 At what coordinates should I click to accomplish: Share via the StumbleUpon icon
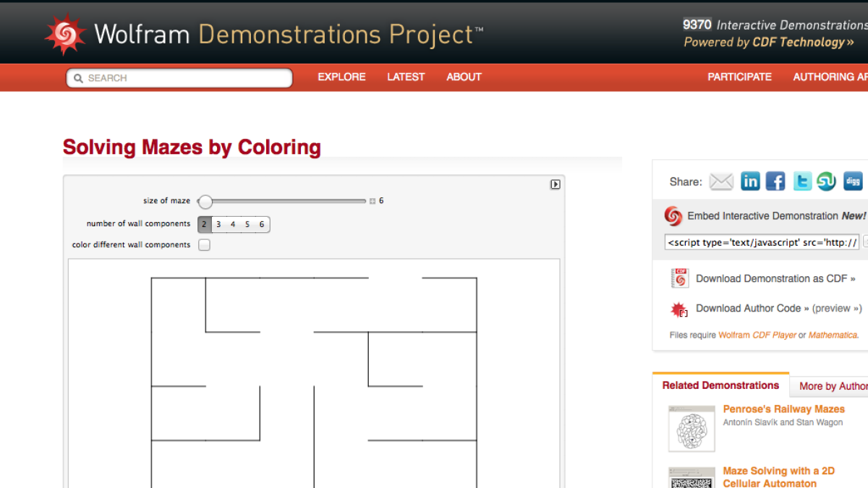click(x=827, y=181)
